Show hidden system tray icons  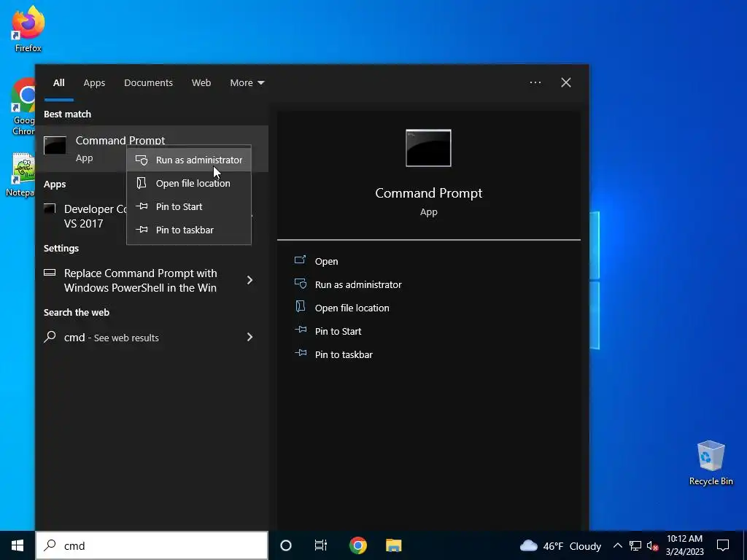click(617, 545)
